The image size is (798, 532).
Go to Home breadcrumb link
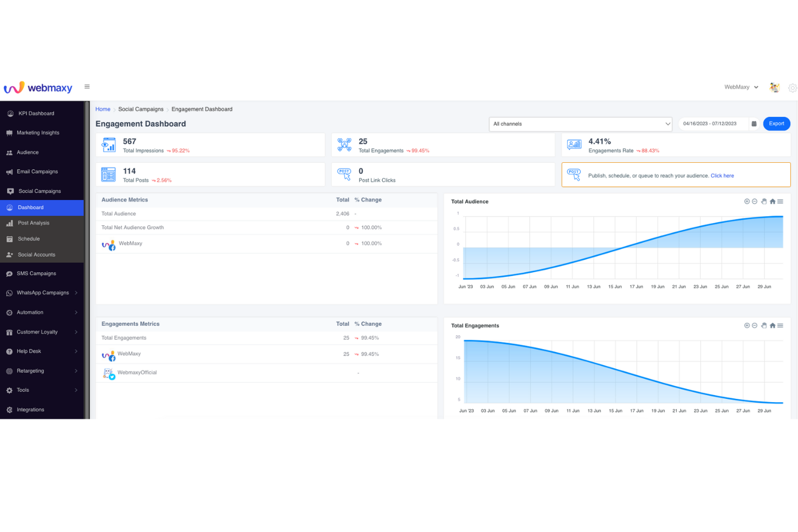(102, 109)
